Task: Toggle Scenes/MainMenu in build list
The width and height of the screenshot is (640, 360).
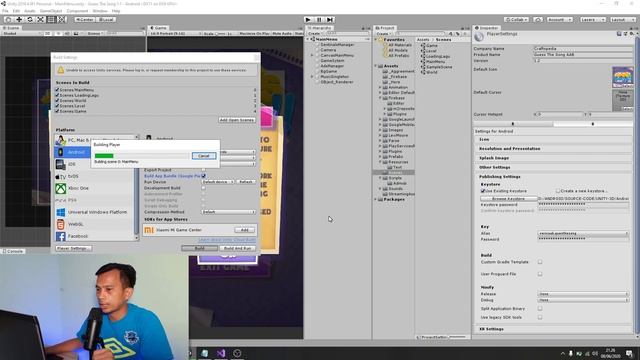Action: point(57,90)
